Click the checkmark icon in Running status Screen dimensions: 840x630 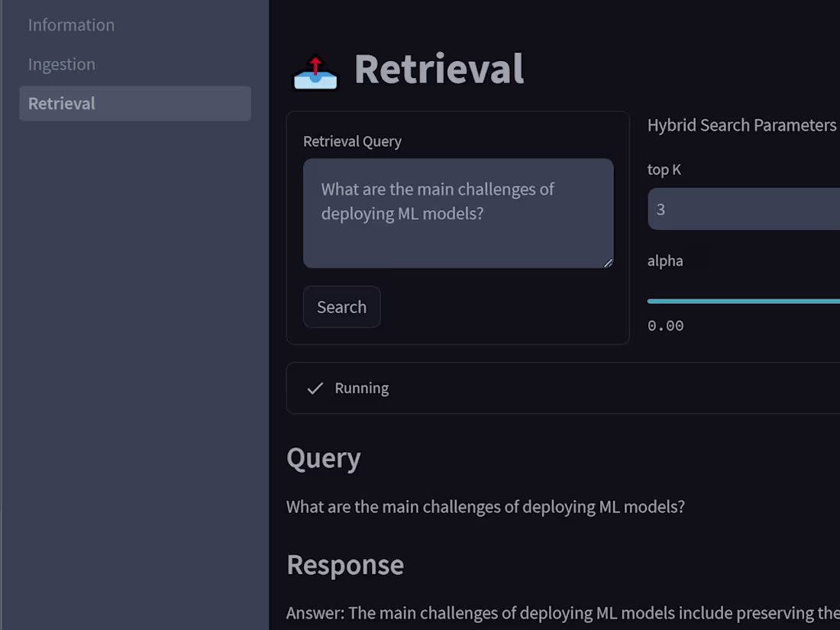[x=315, y=388]
